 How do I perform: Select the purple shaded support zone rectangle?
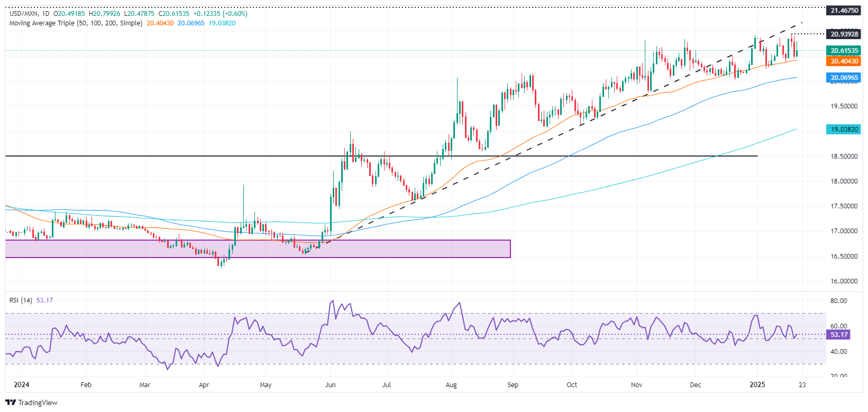pos(258,249)
